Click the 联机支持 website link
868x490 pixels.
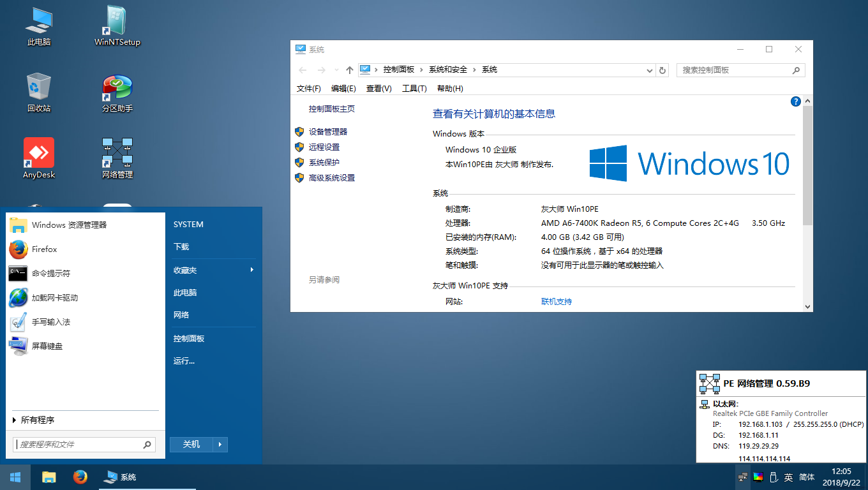pos(557,301)
